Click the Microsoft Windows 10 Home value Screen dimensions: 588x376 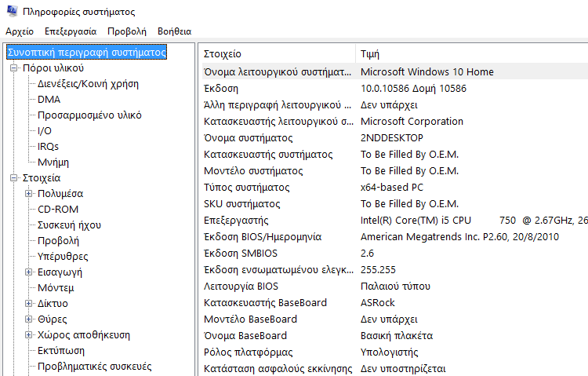(x=427, y=71)
